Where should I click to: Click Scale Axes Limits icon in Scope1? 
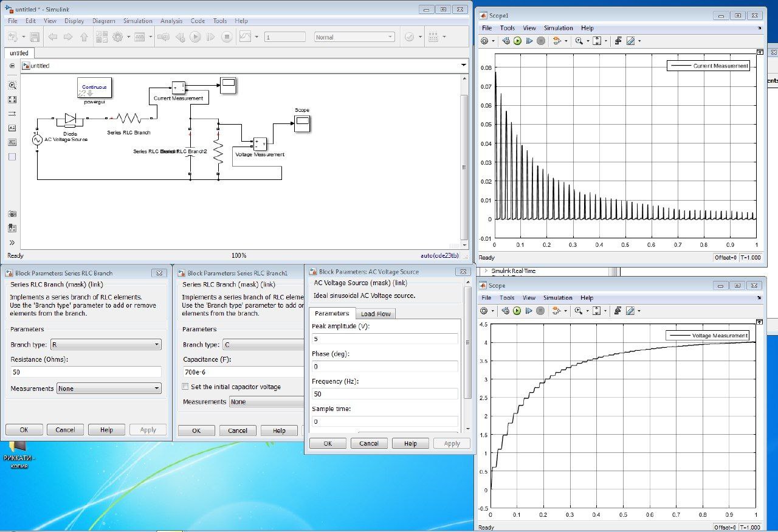click(x=597, y=41)
